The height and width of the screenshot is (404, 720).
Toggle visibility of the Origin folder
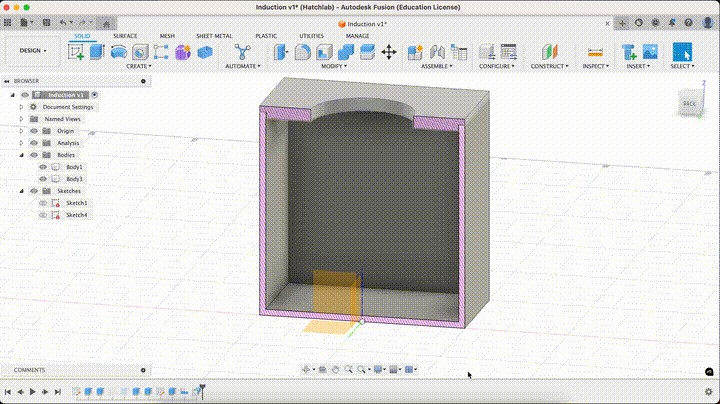[x=34, y=131]
